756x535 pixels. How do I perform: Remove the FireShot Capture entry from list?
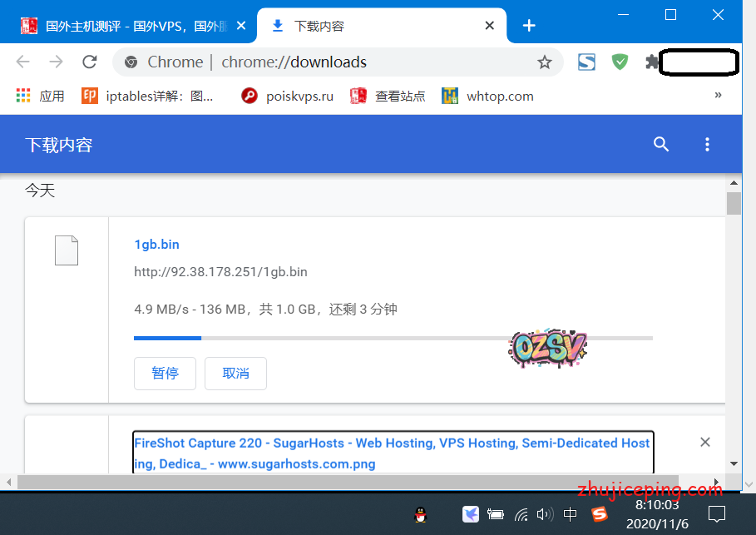click(705, 442)
